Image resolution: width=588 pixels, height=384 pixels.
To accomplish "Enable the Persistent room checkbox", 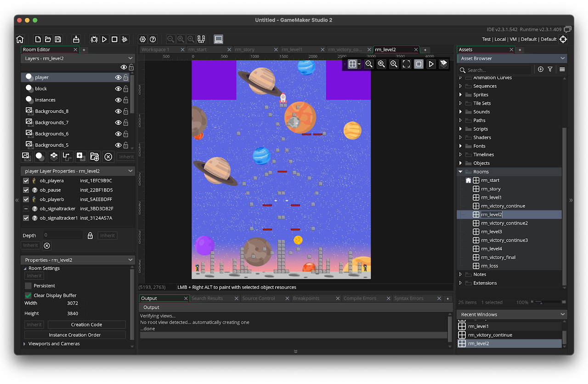I will pyautogui.click(x=28, y=286).
